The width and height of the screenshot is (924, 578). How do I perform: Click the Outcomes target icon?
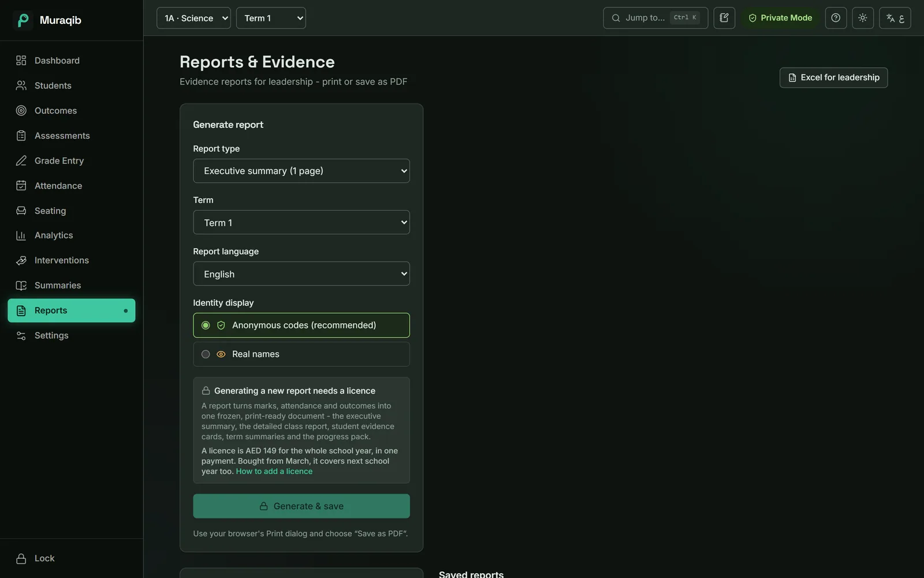21,110
